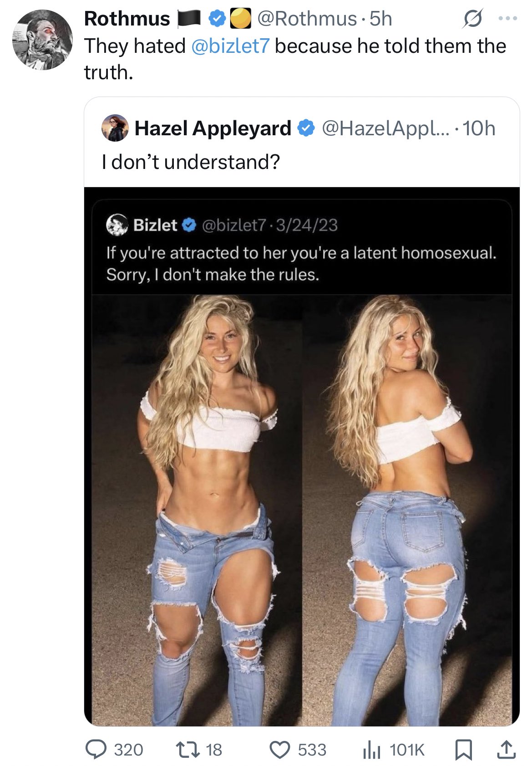This screenshot has width=532, height=766.
Task: Click the @bizlet7 mention link
Action: pyautogui.click(x=231, y=46)
